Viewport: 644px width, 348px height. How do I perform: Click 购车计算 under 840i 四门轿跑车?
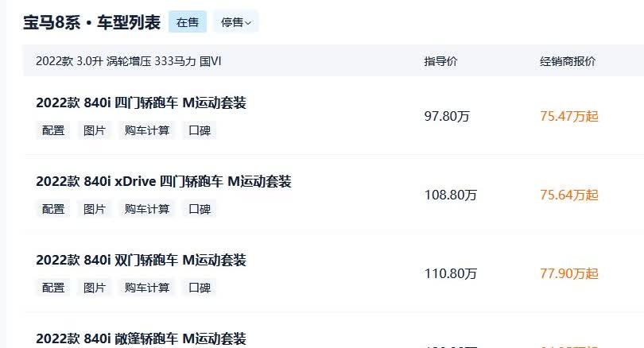147,130
